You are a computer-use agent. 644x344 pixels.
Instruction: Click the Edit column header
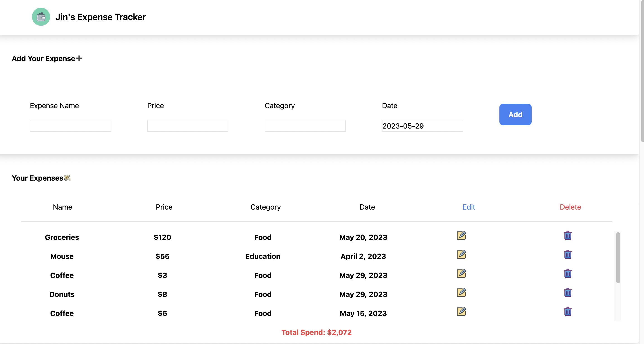pos(469,207)
